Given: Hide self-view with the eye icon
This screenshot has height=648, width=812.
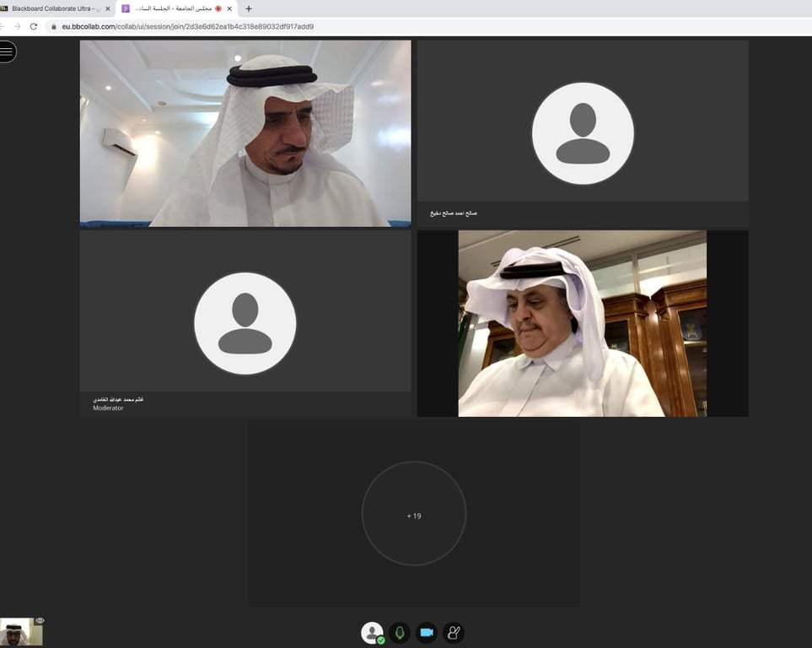Looking at the screenshot, I should (x=40, y=620).
